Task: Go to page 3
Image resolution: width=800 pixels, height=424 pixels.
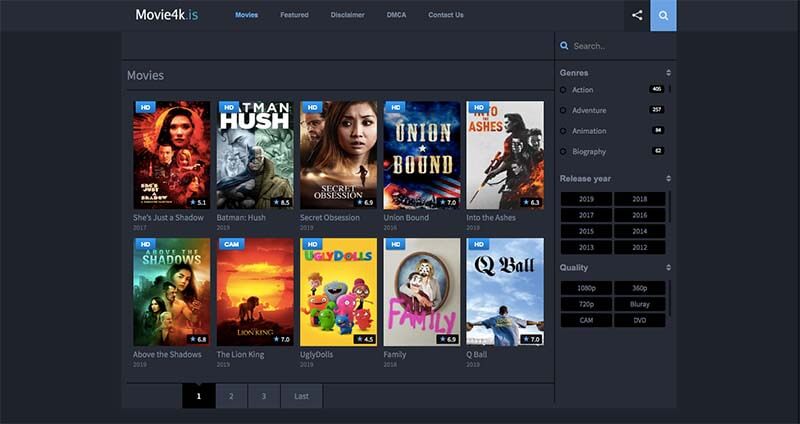Action: (264, 396)
